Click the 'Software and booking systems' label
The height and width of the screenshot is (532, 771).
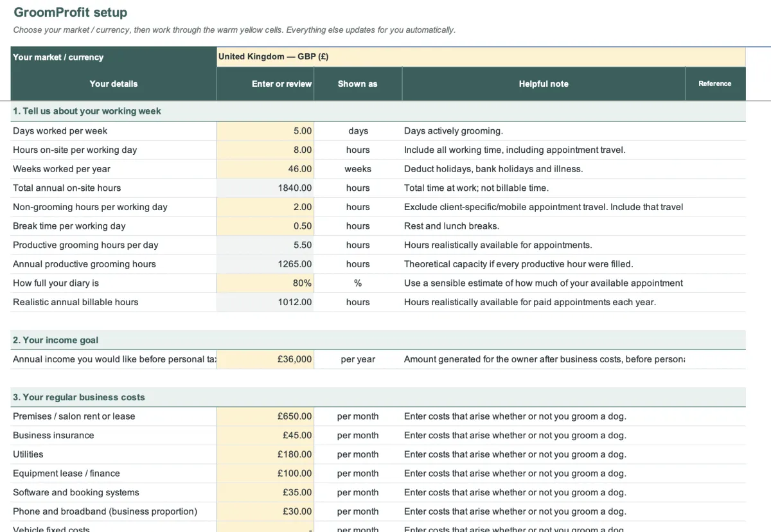coord(76,493)
